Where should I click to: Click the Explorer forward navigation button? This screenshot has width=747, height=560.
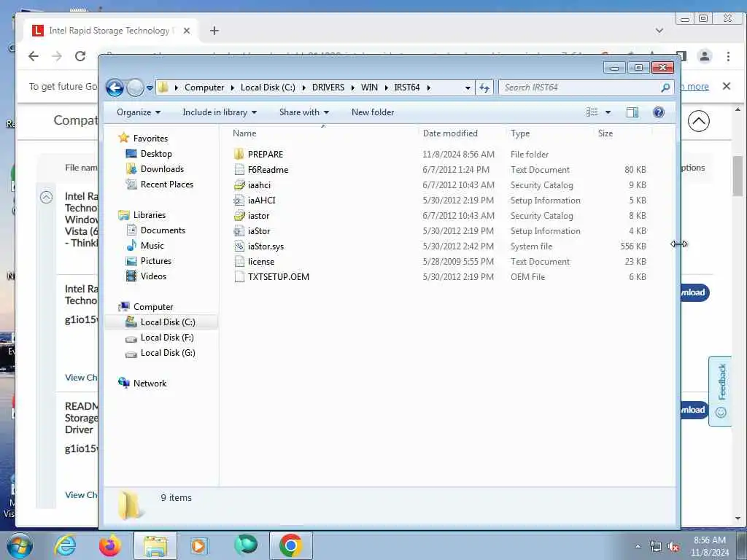[x=135, y=87]
